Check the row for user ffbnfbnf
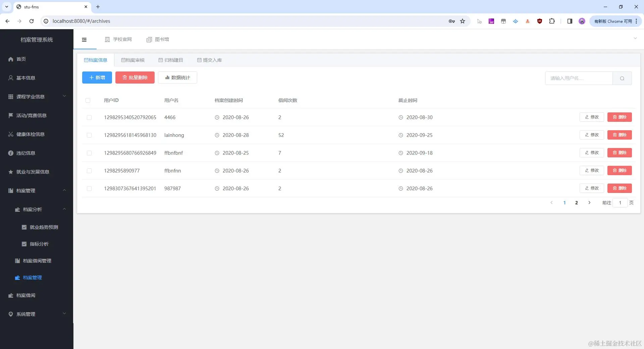Viewport: 644px width, 349px height. click(89, 153)
